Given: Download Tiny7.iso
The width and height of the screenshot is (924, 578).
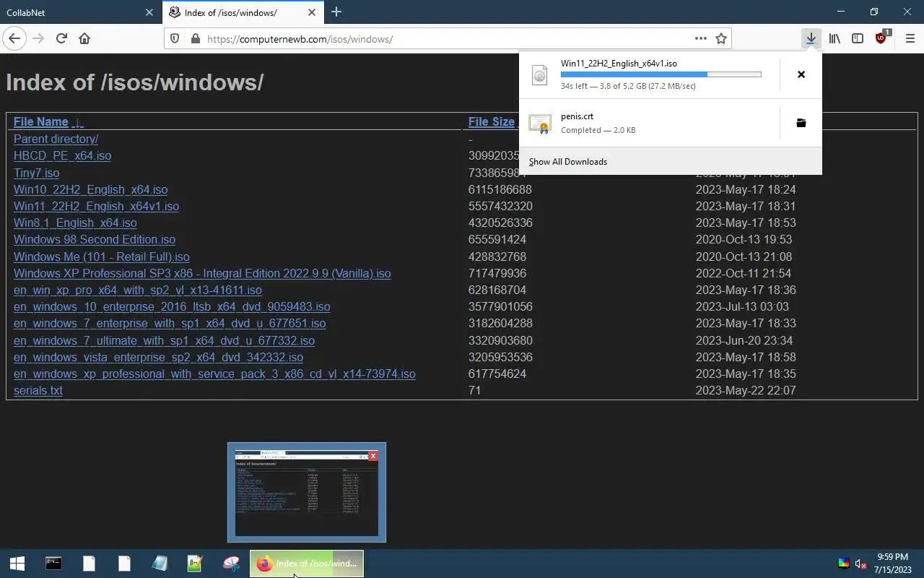Looking at the screenshot, I should click(x=36, y=173).
